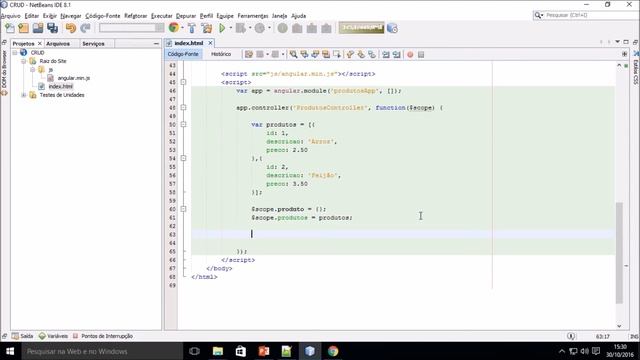The image size is (640, 360).
Task: Click the Undo arrow icon
Action: point(71,28)
